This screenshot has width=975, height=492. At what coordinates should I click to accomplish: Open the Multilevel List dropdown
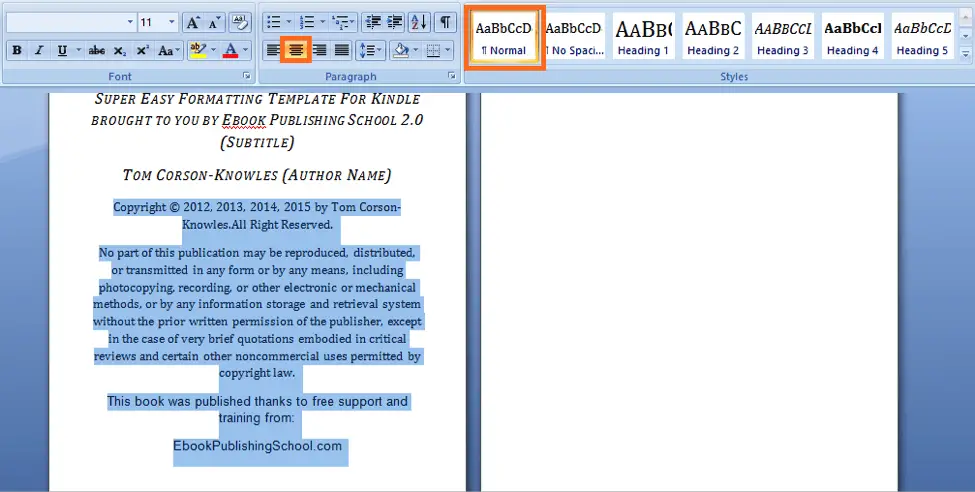pyautogui.click(x=344, y=23)
